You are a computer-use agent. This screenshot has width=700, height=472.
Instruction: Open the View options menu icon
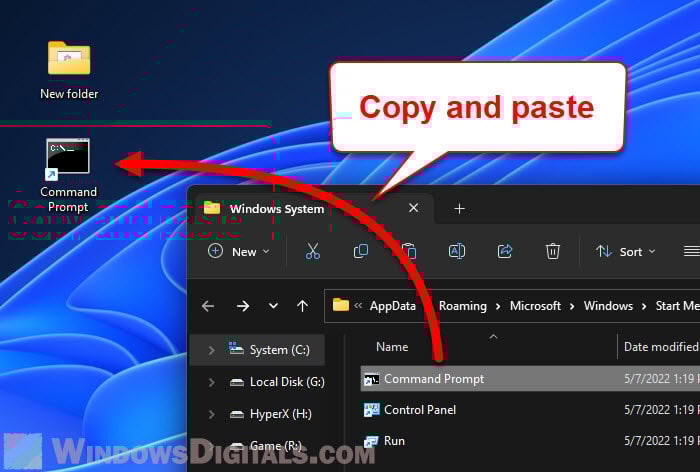click(x=692, y=251)
